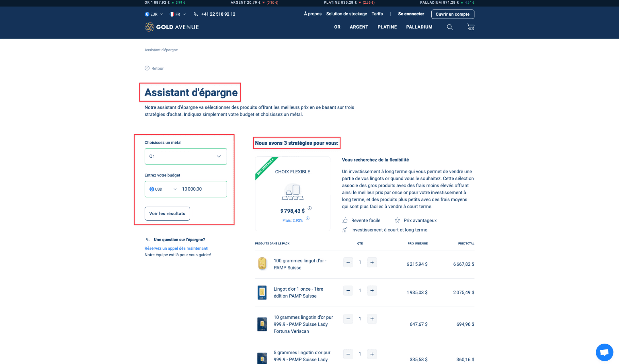Open the OR menu
The height and width of the screenshot is (364, 619).
pyautogui.click(x=337, y=27)
